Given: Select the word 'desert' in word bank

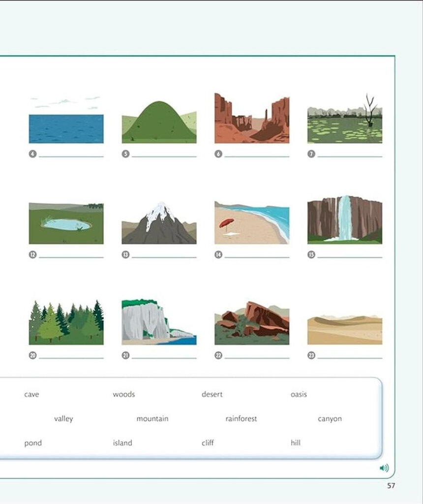Looking at the screenshot, I should coord(212,394).
